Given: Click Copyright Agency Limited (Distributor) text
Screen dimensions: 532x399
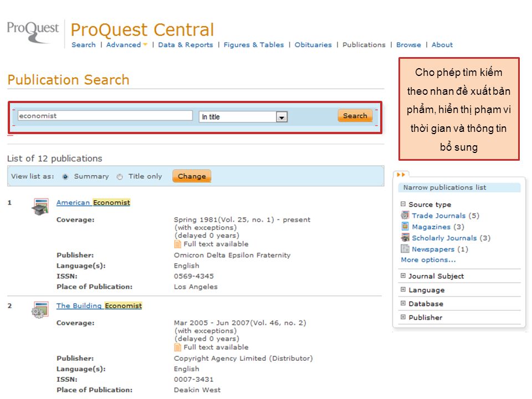Looking at the screenshot, I should 243,359.
